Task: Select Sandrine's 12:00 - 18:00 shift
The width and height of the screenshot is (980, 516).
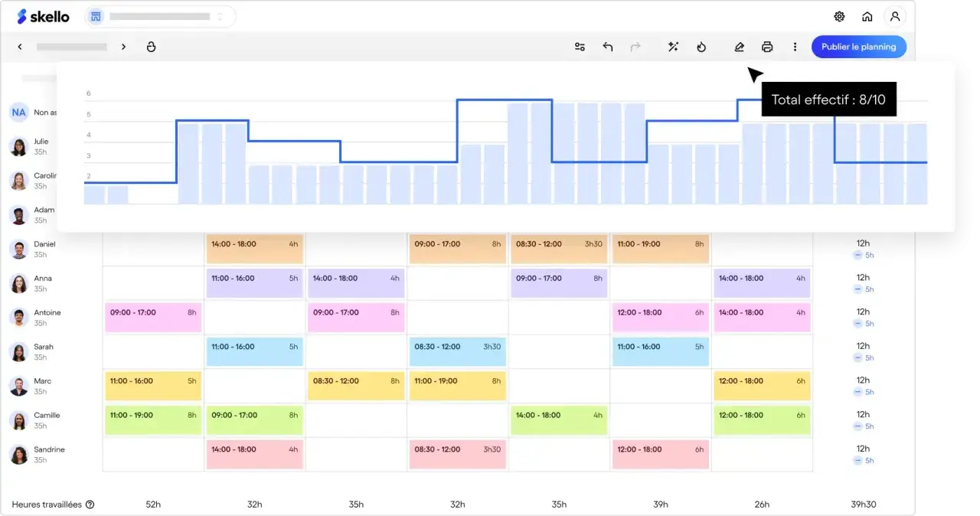Action: click(x=661, y=454)
